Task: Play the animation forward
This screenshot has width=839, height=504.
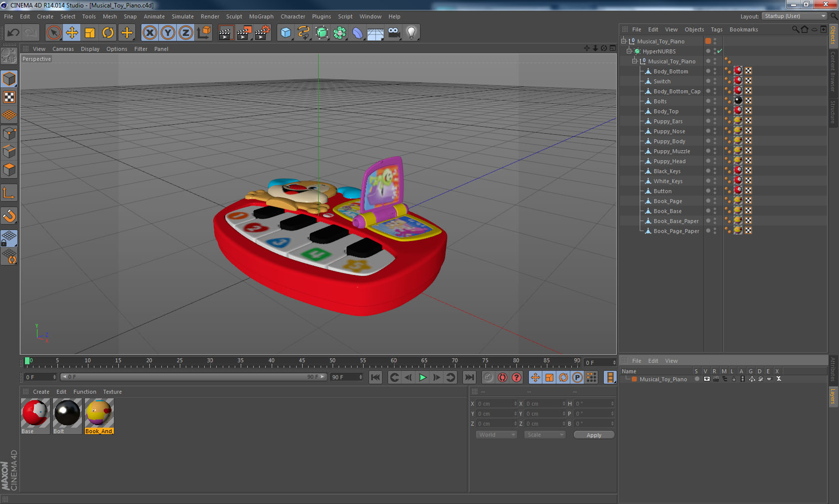Action: (422, 377)
